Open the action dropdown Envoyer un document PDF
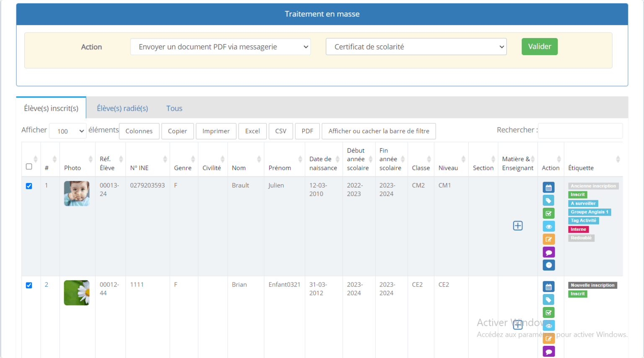This screenshot has width=644, height=358. pos(221,47)
